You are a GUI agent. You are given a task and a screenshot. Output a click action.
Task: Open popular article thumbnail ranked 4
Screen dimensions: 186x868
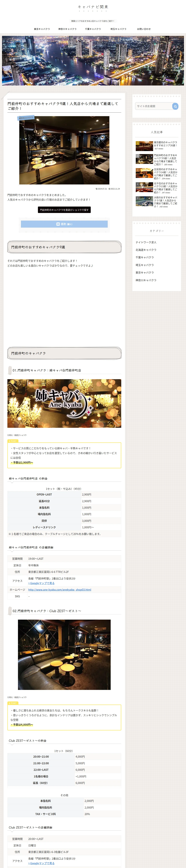(x=144, y=187)
